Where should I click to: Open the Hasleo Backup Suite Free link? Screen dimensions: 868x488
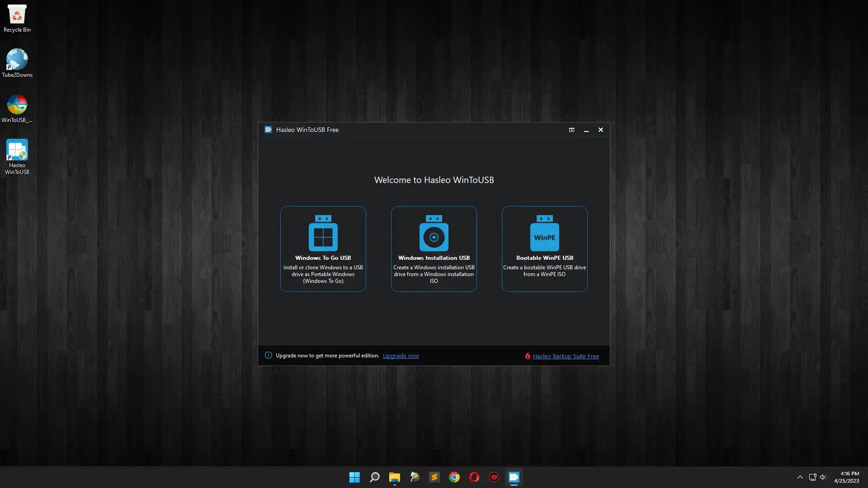point(566,357)
